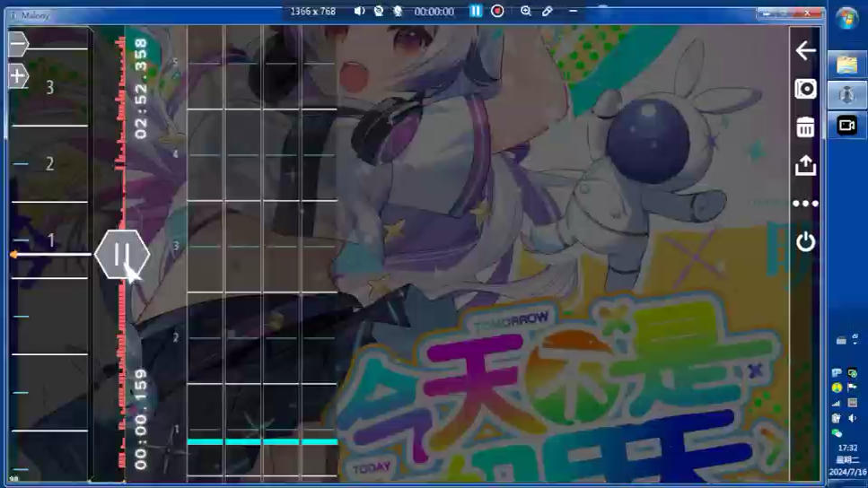
Task: Click the hexagon plus button
Action: point(18,76)
